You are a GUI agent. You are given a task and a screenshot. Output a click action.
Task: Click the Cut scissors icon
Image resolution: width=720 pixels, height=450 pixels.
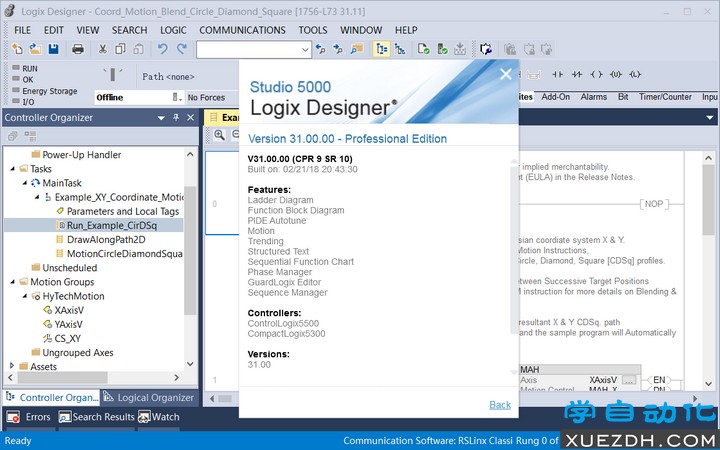103,49
